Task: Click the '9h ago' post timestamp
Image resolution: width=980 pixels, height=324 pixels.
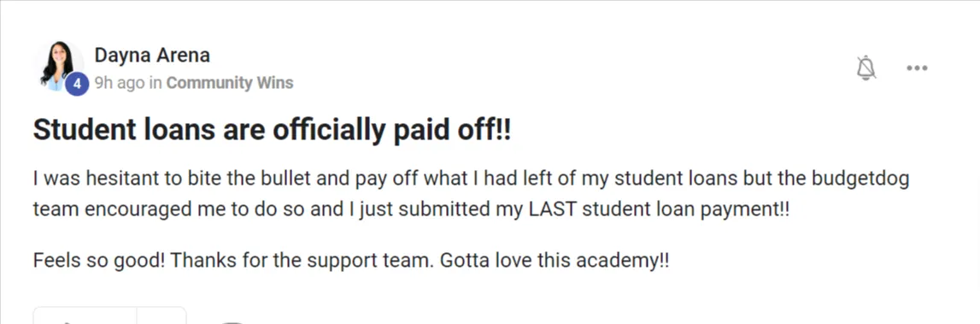Action: click(120, 83)
